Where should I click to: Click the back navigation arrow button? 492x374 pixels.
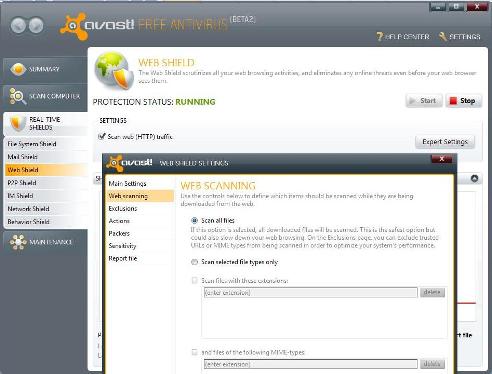(x=18, y=25)
